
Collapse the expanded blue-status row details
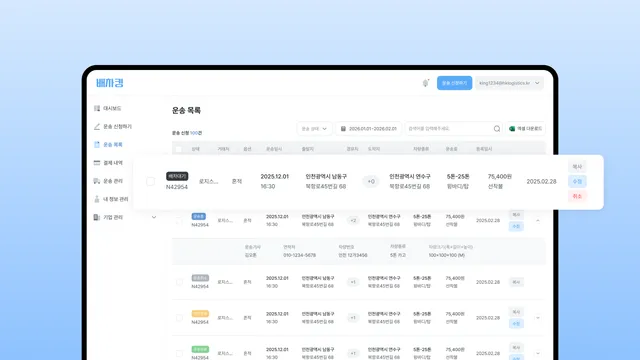538,220
